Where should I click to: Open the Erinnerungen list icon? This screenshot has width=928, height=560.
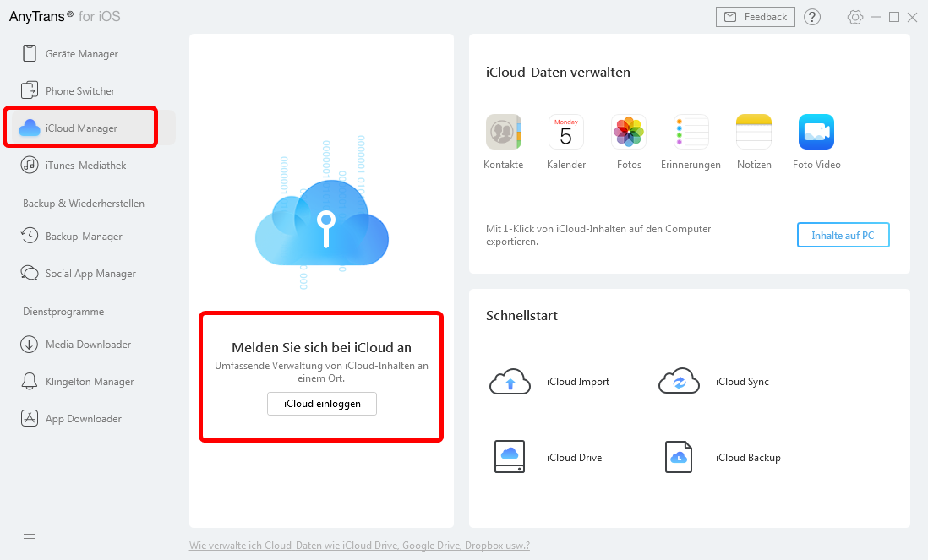click(691, 132)
